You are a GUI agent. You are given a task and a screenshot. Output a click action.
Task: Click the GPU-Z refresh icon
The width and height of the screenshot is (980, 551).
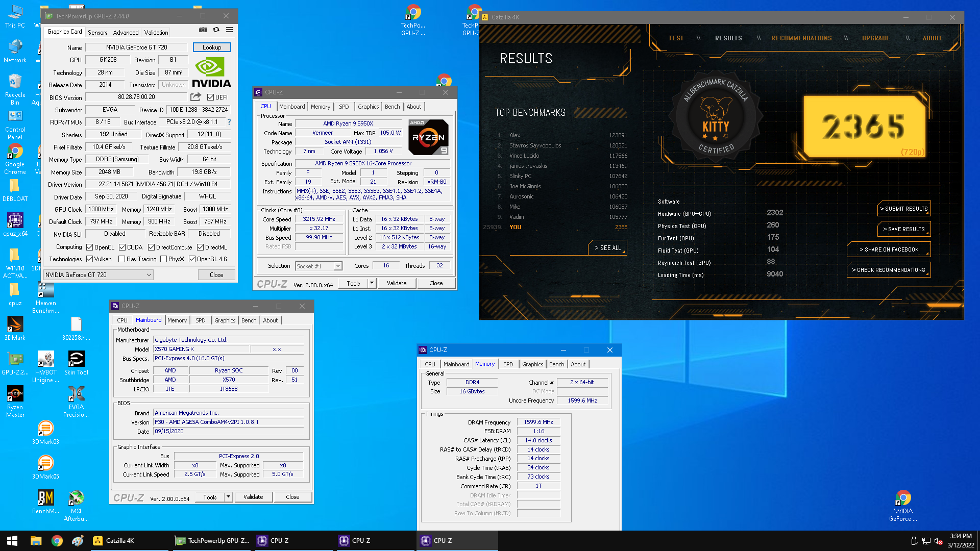(216, 30)
